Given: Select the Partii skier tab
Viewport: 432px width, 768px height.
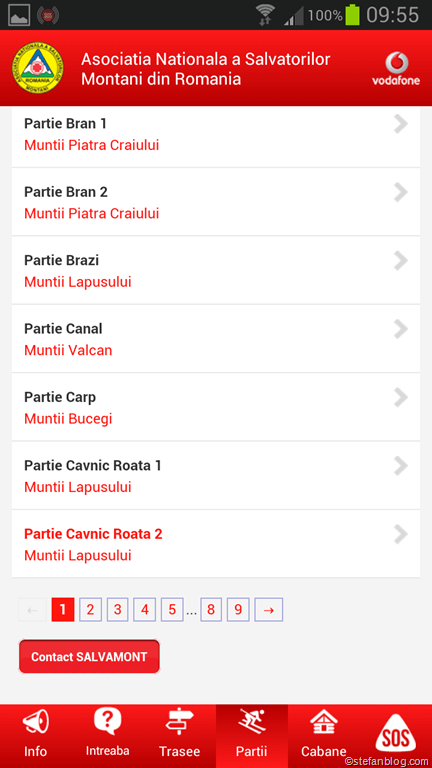Looking at the screenshot, I should click(252, 734).
